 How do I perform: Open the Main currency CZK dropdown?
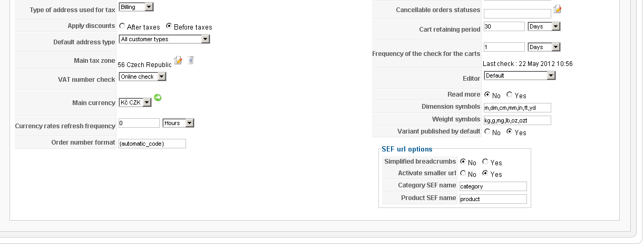135,102
